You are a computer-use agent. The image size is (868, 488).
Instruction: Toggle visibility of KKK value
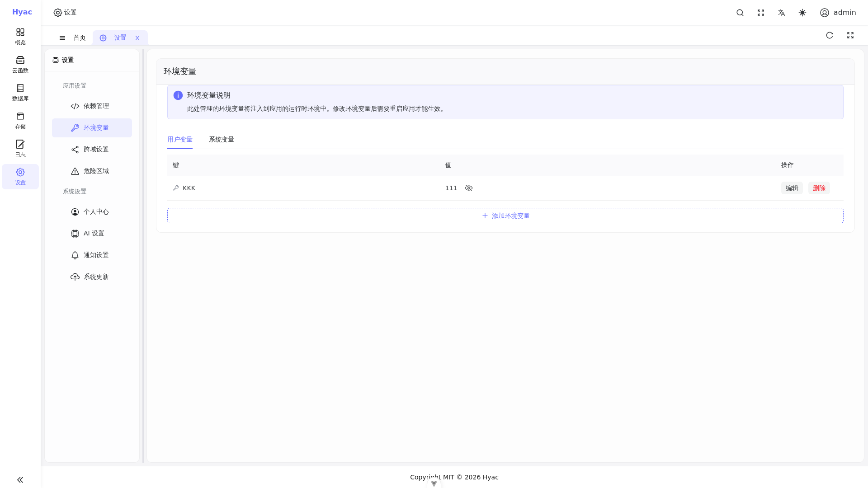(469, 188)
